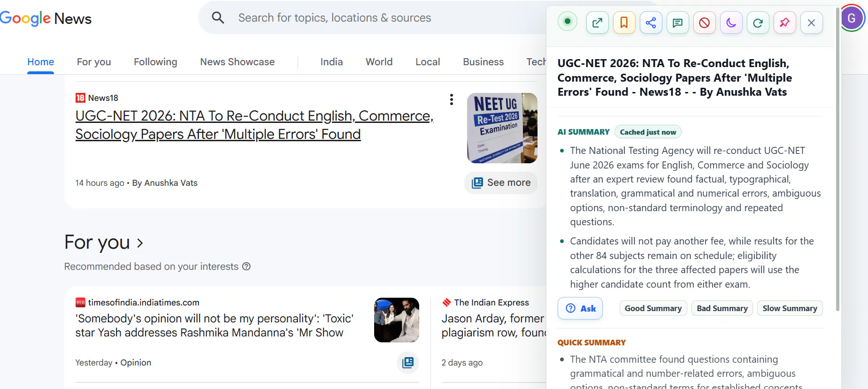Select the Home tab
Screen dimensions: 868x389
pyautogui.click(x=40, y=62)
